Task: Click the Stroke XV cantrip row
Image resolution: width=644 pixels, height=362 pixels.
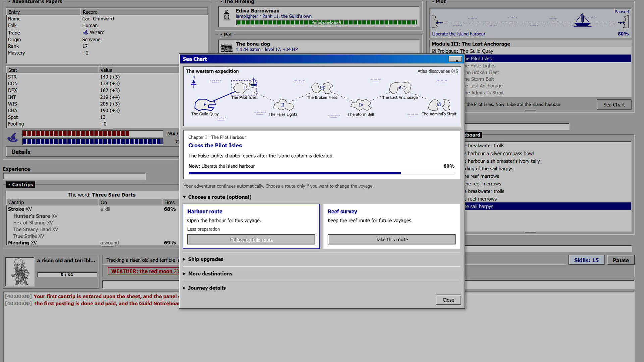Action: click(x=93, y=209)
